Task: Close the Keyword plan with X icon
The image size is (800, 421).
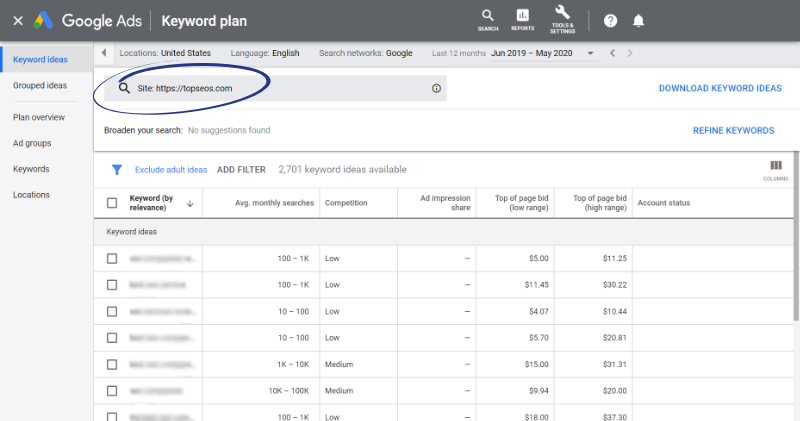Action: click(x=18, y=21)
